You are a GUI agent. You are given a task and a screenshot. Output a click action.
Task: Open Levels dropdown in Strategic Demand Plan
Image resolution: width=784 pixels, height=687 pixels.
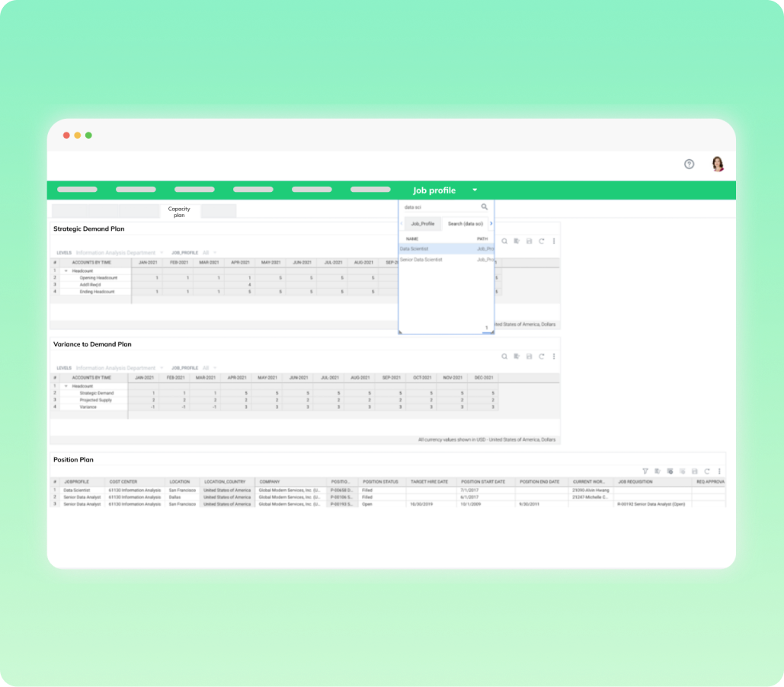pyautogui.click(x=161, y=253)
